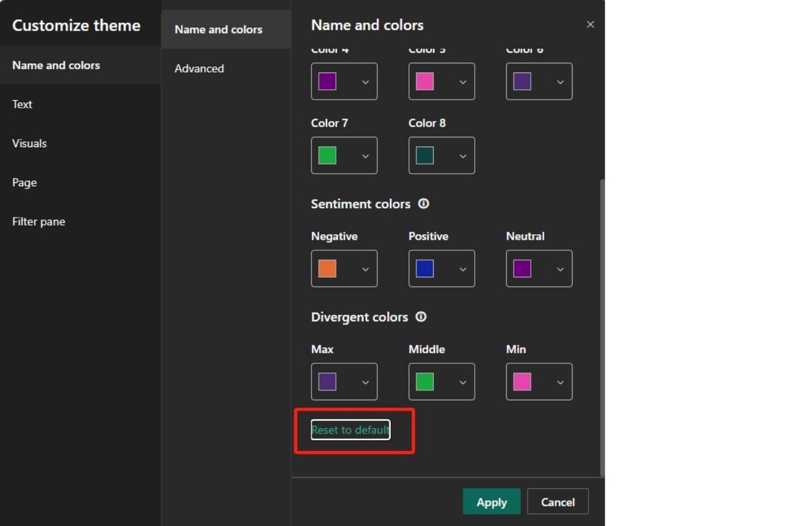This screenshot has width=812, height=526.
Task: Click the colors panel vertical scrollbar
Action: [x=602, y=327]
